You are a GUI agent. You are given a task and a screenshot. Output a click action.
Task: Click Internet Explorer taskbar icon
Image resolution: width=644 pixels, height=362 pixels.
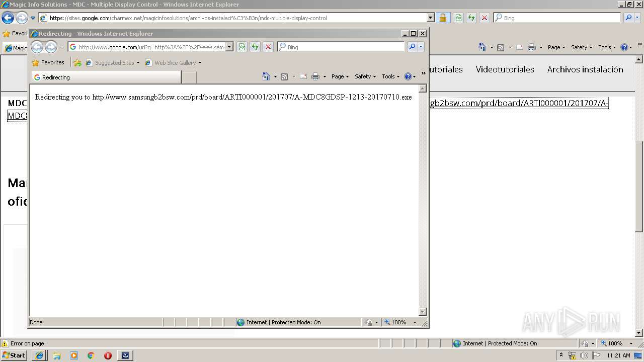point(40,355)
